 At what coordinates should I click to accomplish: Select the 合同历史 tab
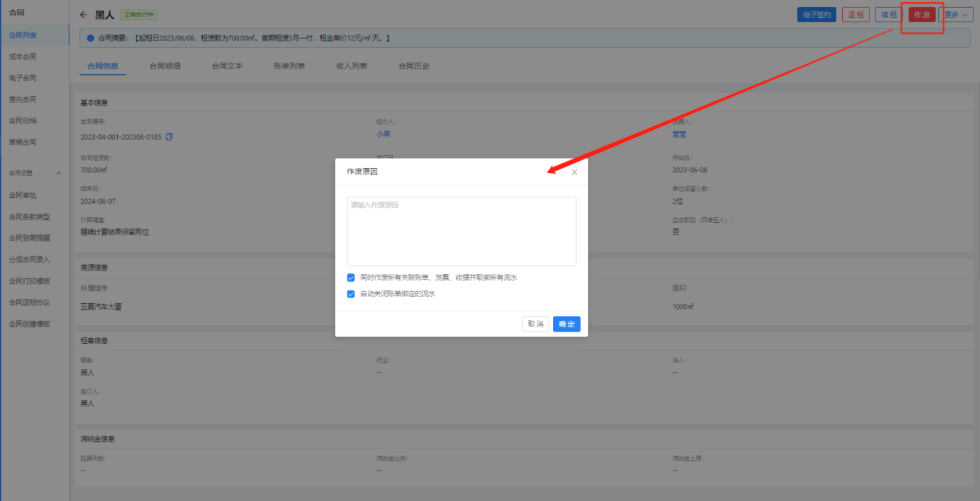414,66
